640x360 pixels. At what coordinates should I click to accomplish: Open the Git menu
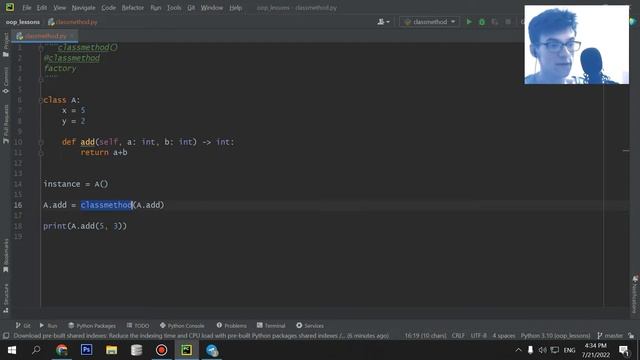[x=191, y=7]
